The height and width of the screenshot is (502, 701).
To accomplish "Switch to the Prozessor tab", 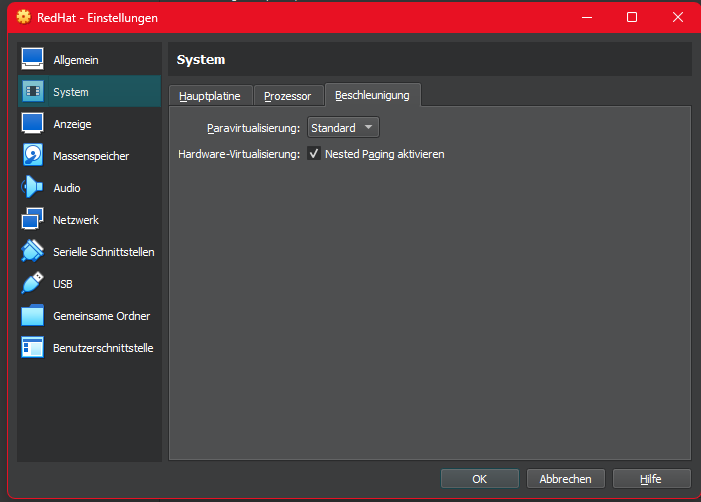I will tap(287, 96).
